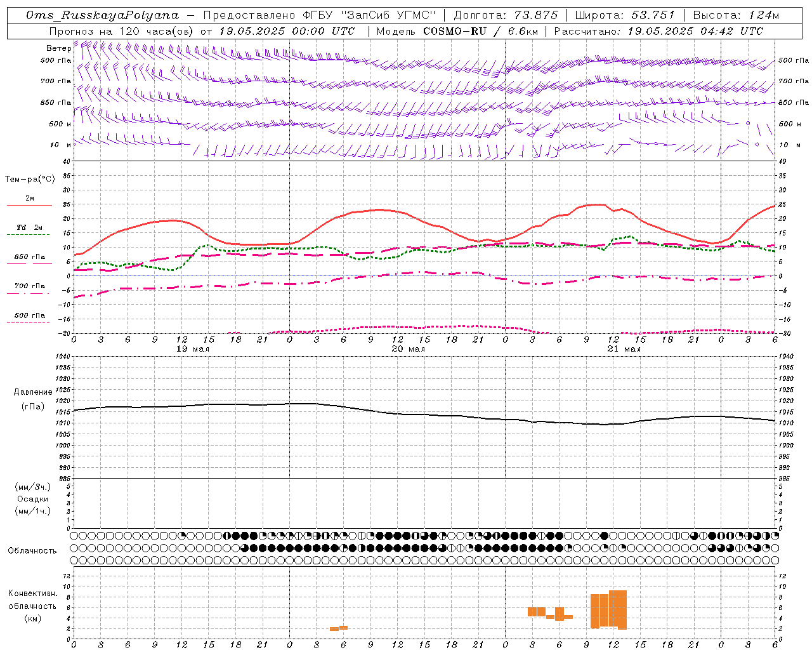The height and width of the screenshot is (650, 812).
Task: Click 700 гПа entry in temperature legend
Action: point(30,286)
